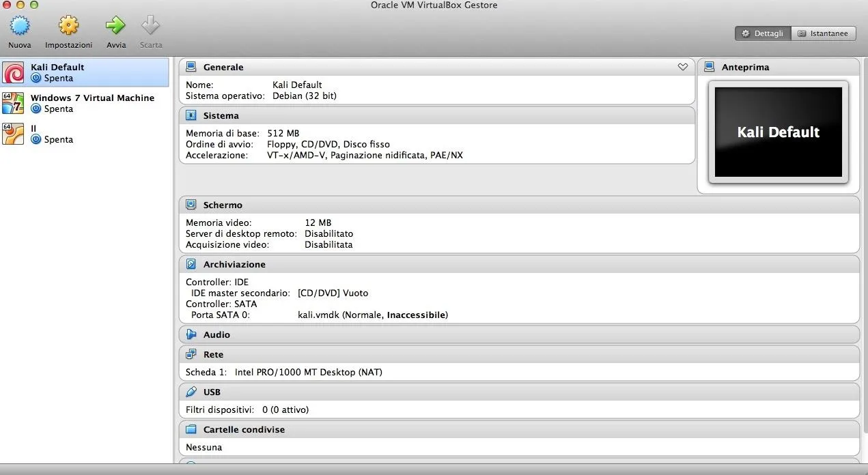Click the Nuova new machine icon

[20, 26]
